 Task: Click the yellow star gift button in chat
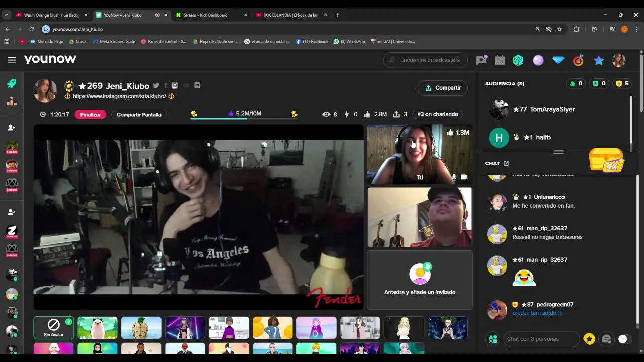click(589, 339)
